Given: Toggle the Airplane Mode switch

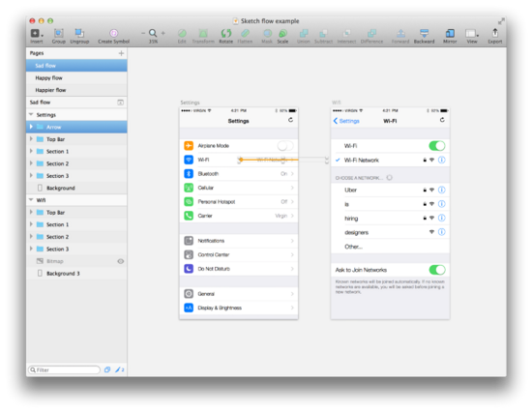Looking at the screenshot, I should [x=285, y=146].
